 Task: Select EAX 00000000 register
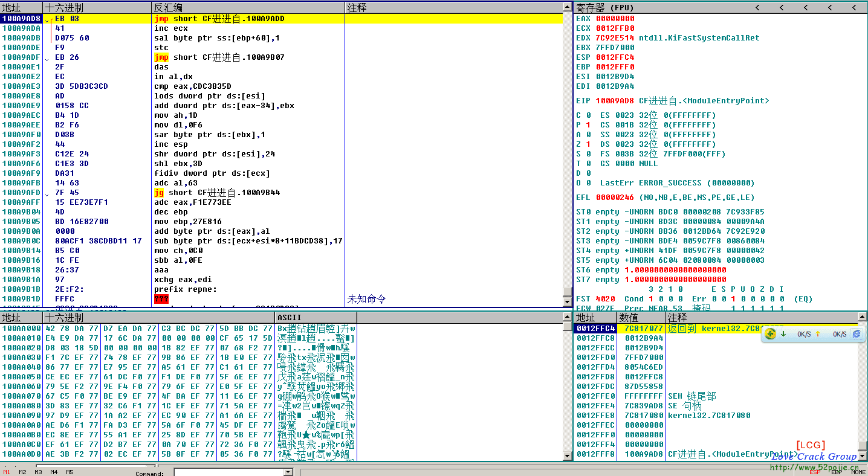tap(605, 19)
